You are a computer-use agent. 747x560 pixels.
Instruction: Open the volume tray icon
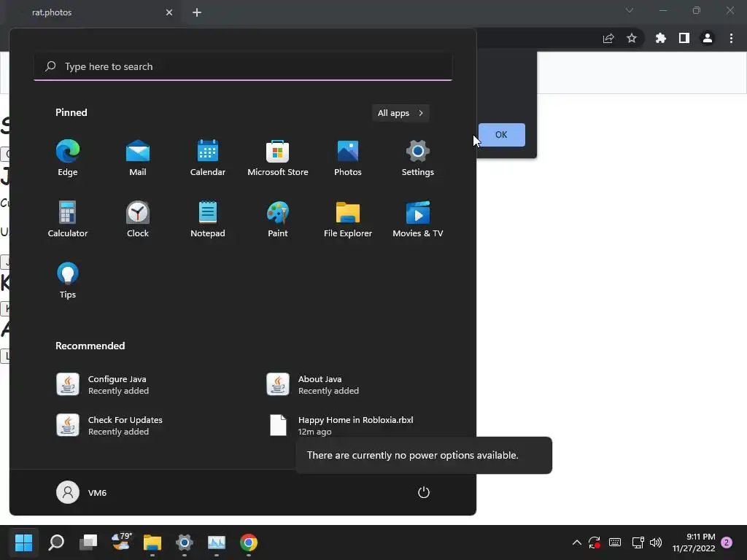(656, 542)
